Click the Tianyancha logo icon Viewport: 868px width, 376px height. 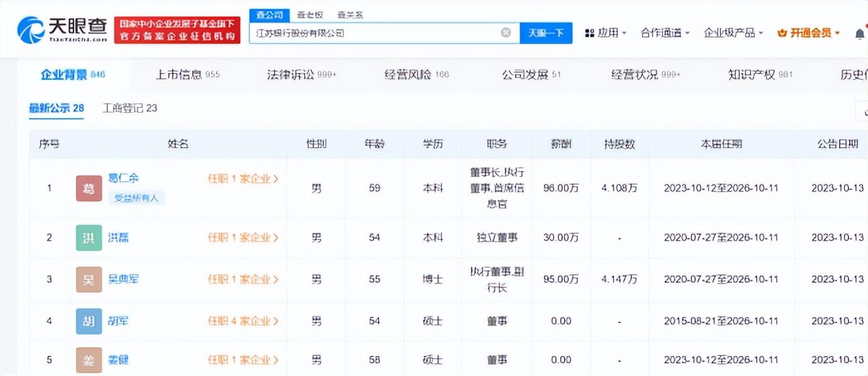[x=31, y=30]
